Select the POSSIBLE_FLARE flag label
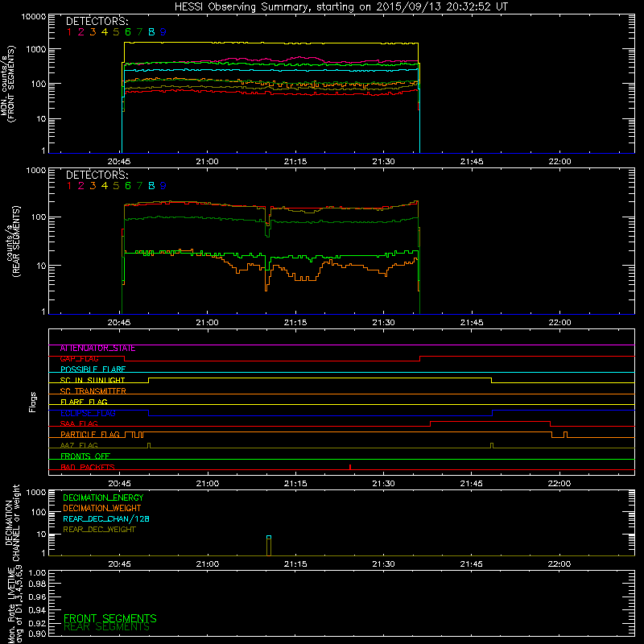 coord(93,369)
